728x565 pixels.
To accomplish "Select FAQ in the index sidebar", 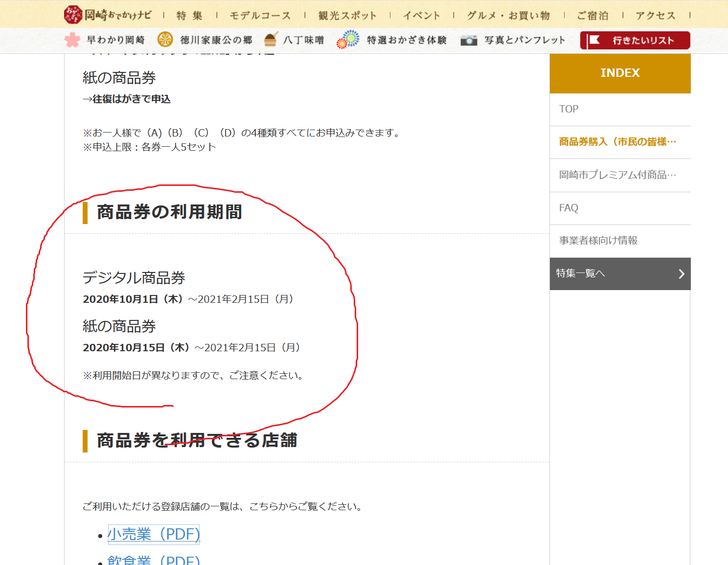I will [569, 208].
